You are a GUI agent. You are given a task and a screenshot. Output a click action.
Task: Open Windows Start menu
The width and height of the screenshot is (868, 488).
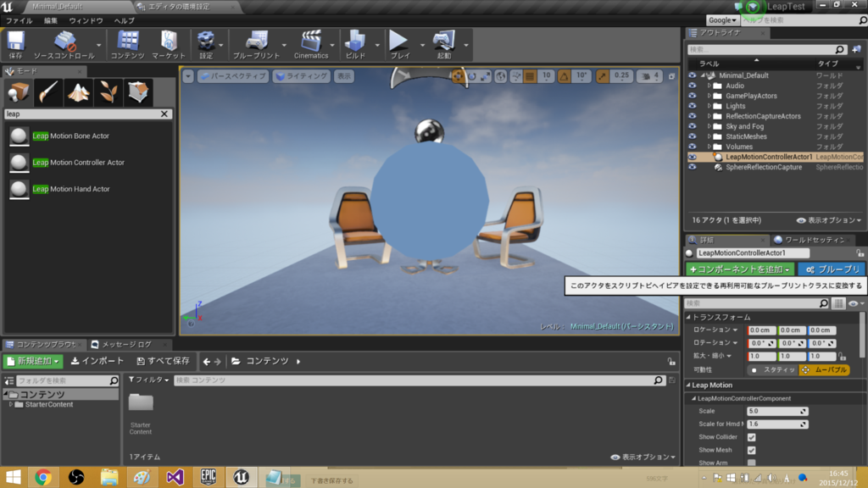(x=13, y=477)
